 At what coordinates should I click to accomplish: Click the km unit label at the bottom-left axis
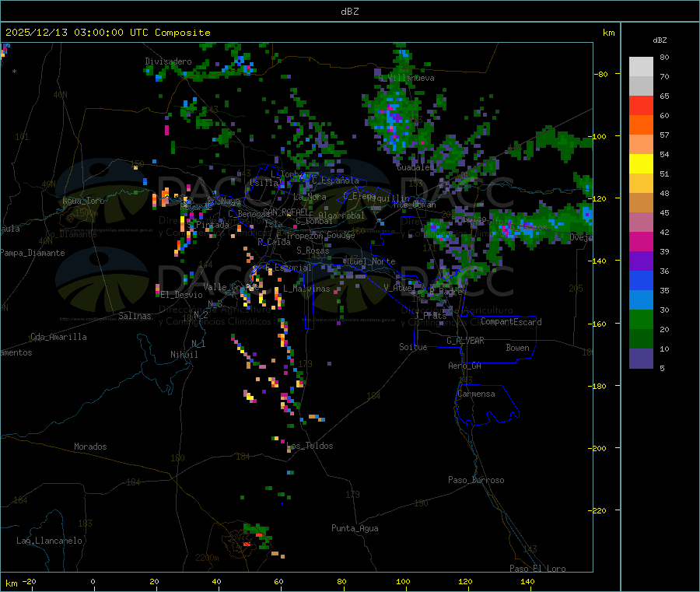pos(11,583)
